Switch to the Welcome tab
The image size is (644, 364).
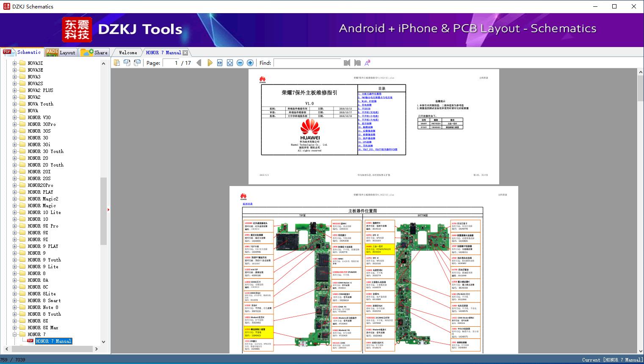coord(128,53)
